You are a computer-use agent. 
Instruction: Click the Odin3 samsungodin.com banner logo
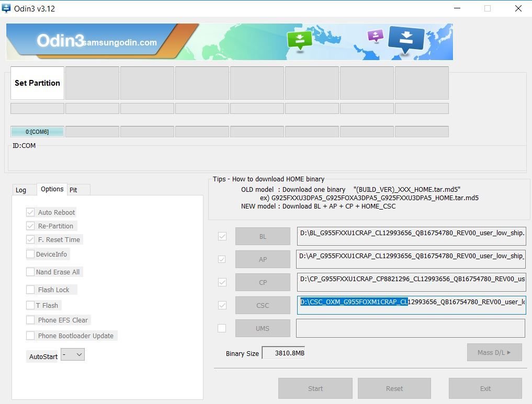[97, 41]
